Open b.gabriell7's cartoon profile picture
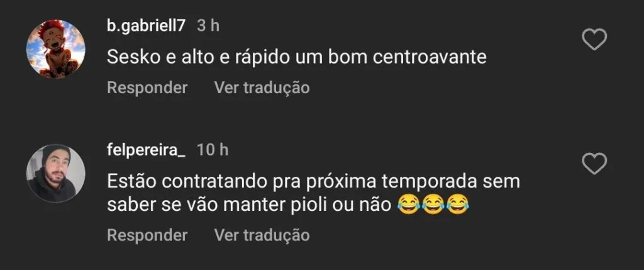 pos(56,49)
